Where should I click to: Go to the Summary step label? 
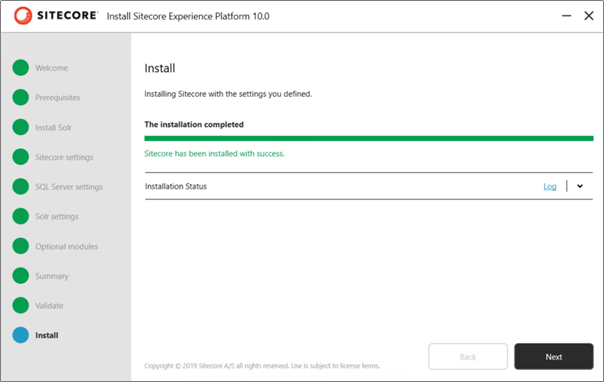(x=52, y=276)
